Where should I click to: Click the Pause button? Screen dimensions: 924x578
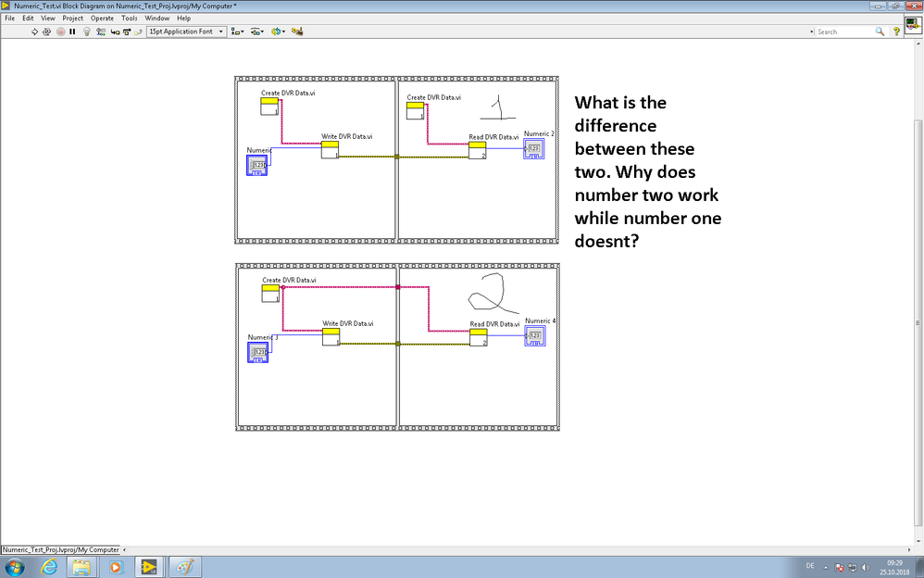click(x=72, y=31)
